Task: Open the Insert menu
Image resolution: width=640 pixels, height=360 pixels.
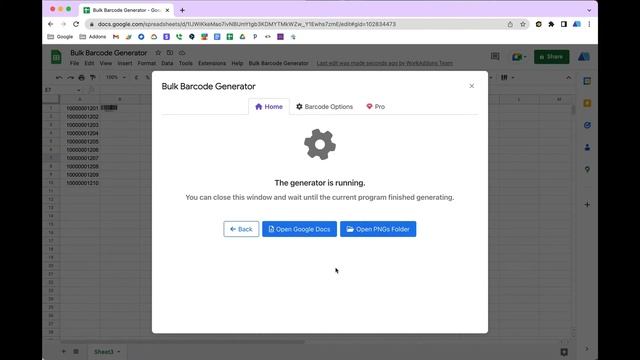Action: tap(125, 63)
